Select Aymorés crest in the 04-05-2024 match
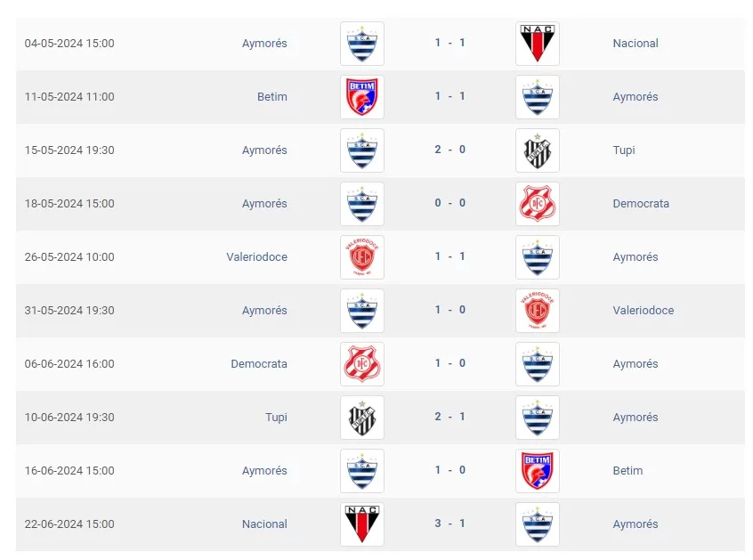 pos(362,44)
